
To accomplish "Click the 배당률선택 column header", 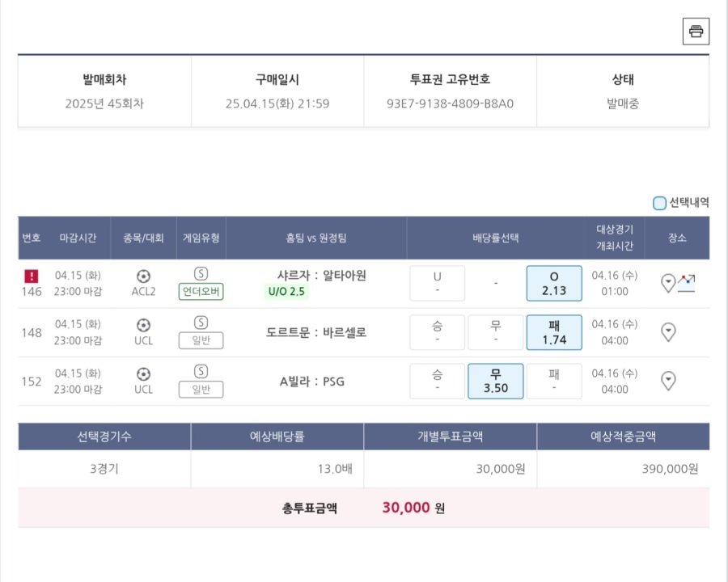I will [x=495, y=238].
